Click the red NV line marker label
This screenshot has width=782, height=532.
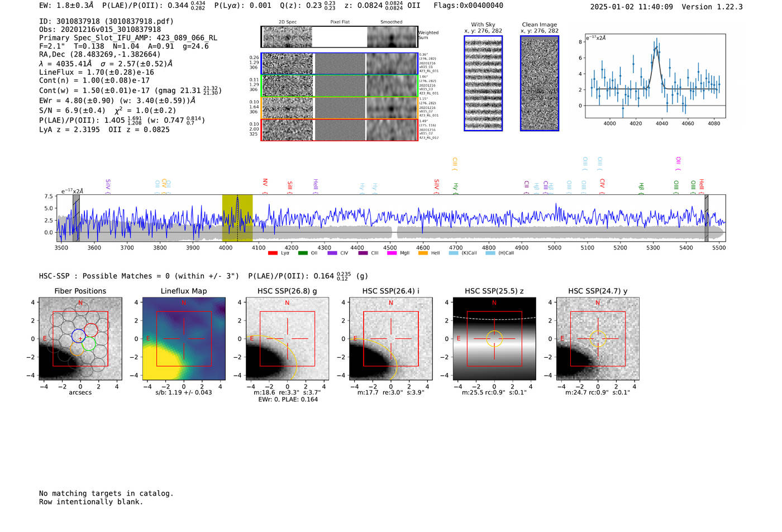tap(265, 184)
